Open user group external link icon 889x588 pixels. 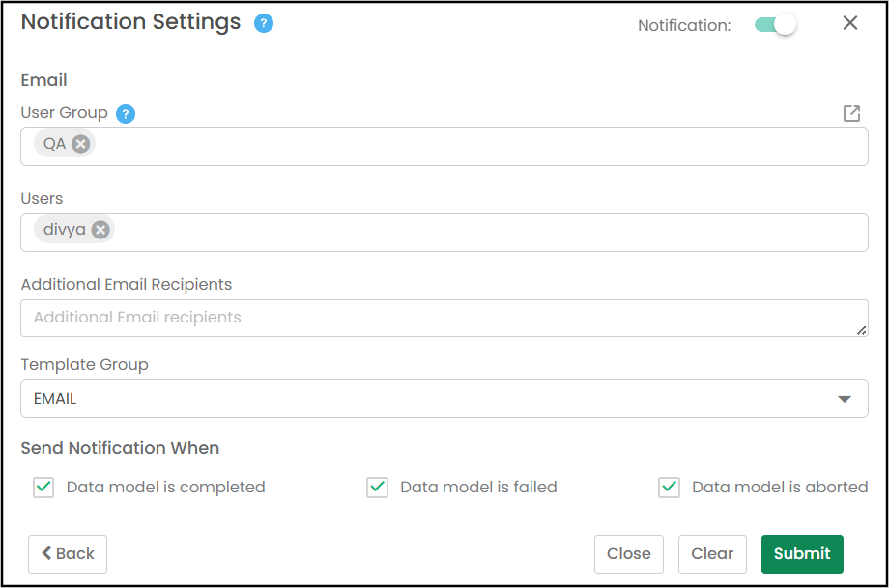(851, 113)
